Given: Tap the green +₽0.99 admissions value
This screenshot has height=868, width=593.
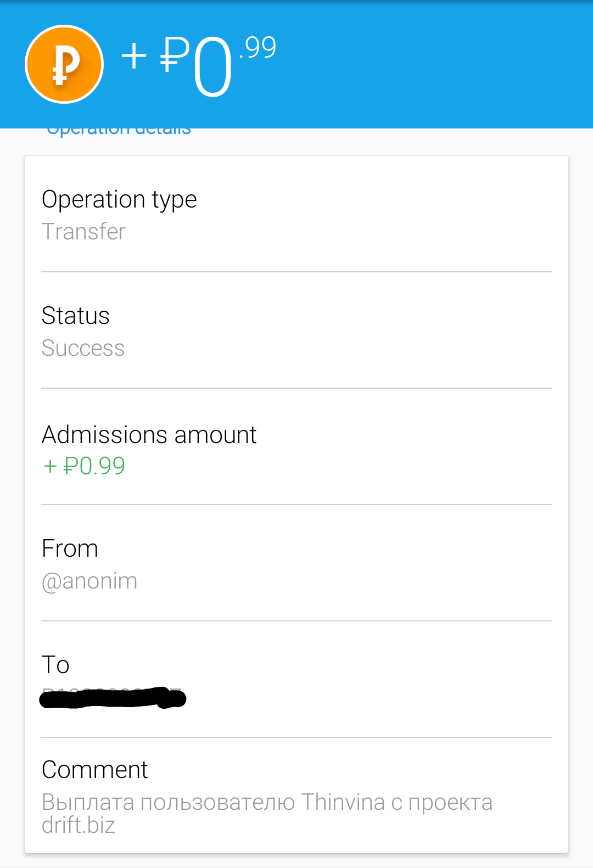Looking at the screenshot, I should (84, 466).
